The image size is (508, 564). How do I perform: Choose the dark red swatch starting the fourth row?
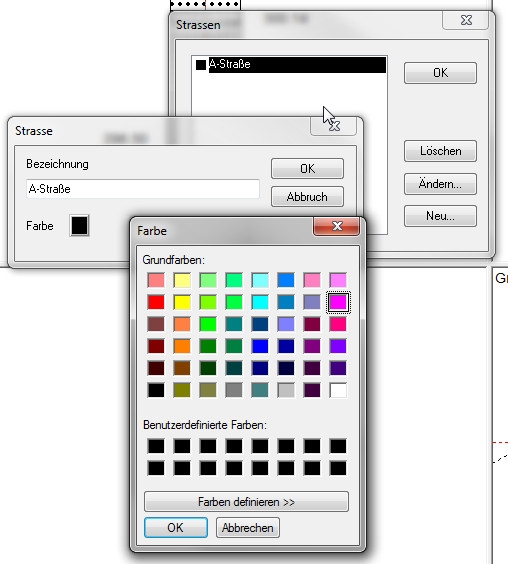[x=156, y=346]
